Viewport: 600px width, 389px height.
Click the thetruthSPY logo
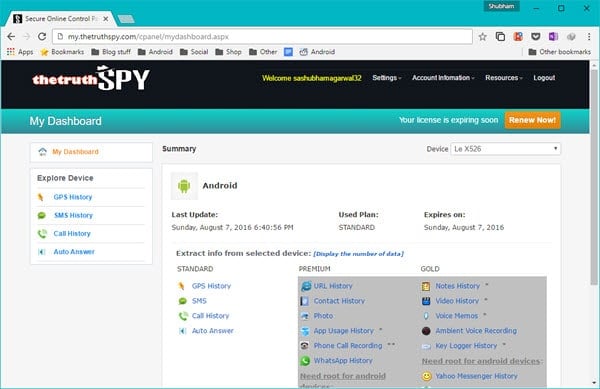tap(91, 78)
